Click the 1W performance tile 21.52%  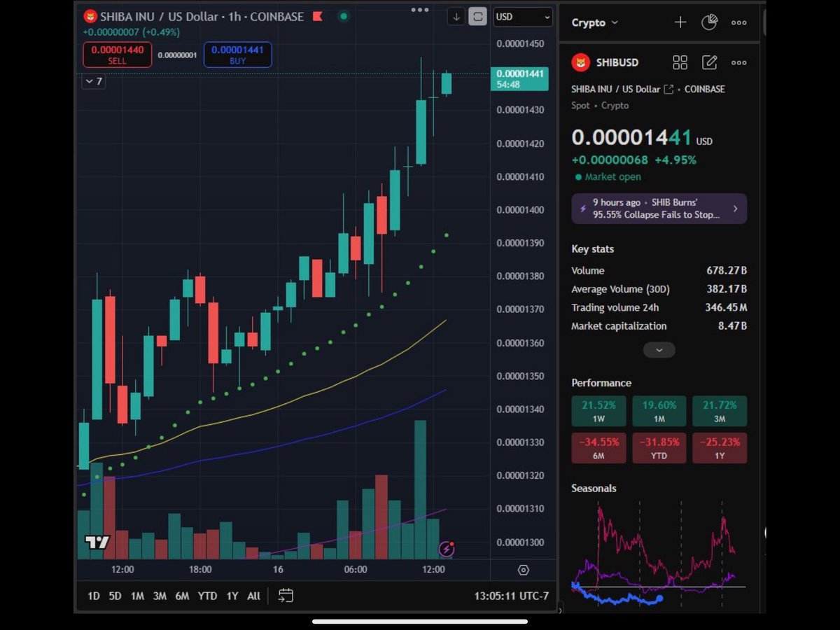click(x=598, y=412)
